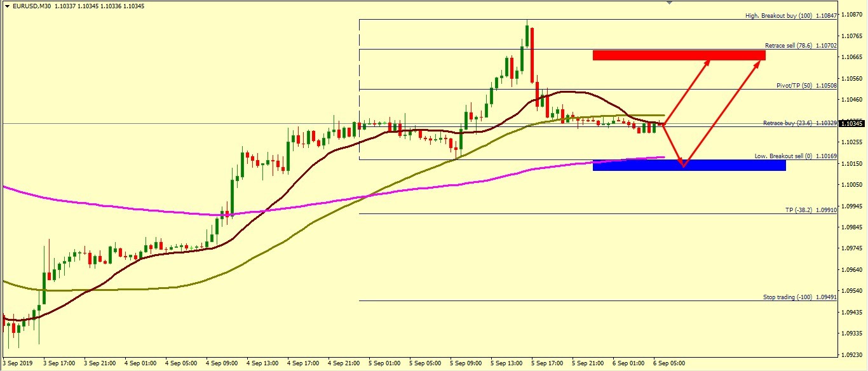Image resolution: width=868 pixels, height=371 pixels.
Task: Click the triangle beside the EURUSD,M30 title
Action: 6,6
